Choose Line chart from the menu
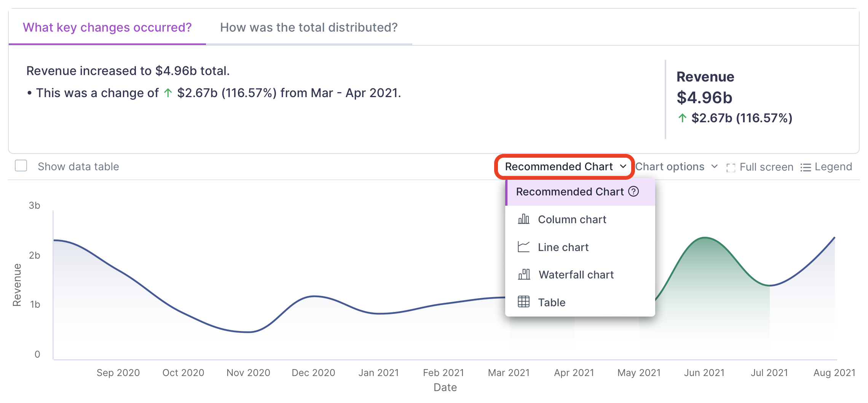 tap(563, 247)
